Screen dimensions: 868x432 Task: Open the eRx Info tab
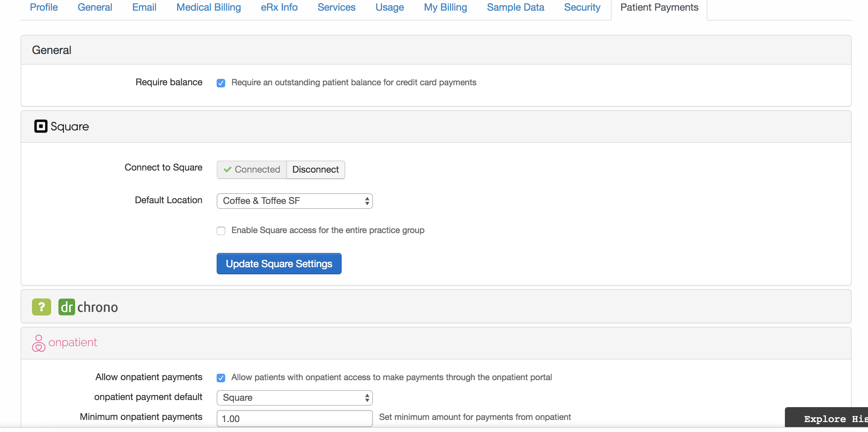click(x=279, y=7)
